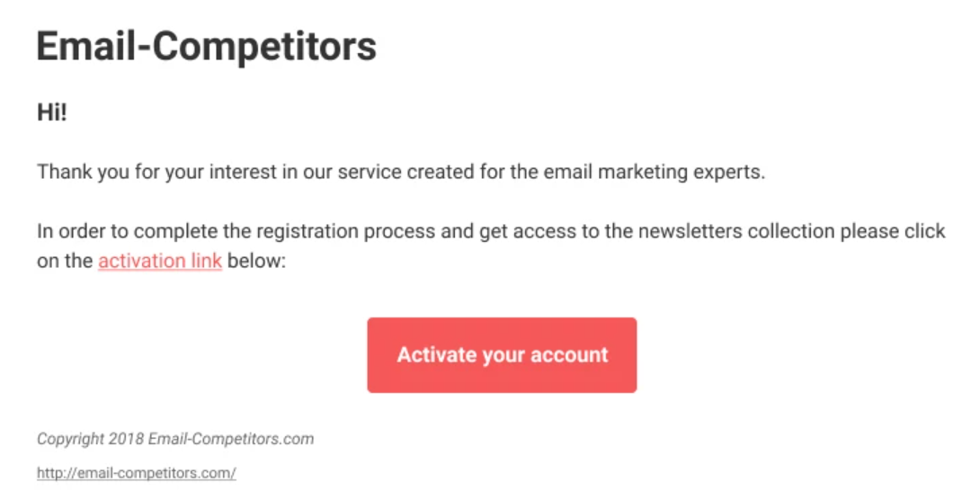Viewport: 980px width, 500px height.
Task: Click the bold "Hi!" greeting
Action: 51,113
